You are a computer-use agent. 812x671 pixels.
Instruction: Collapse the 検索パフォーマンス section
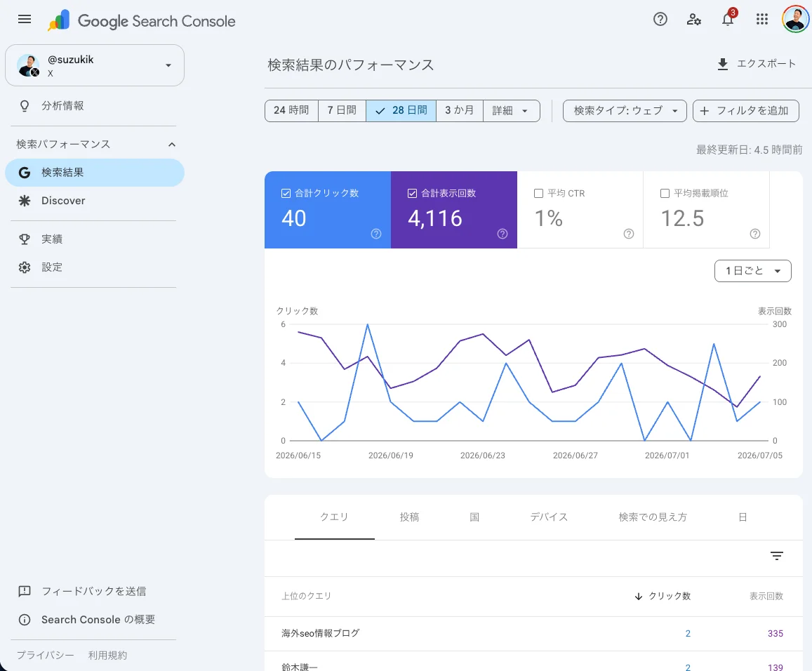click(172, 145)
